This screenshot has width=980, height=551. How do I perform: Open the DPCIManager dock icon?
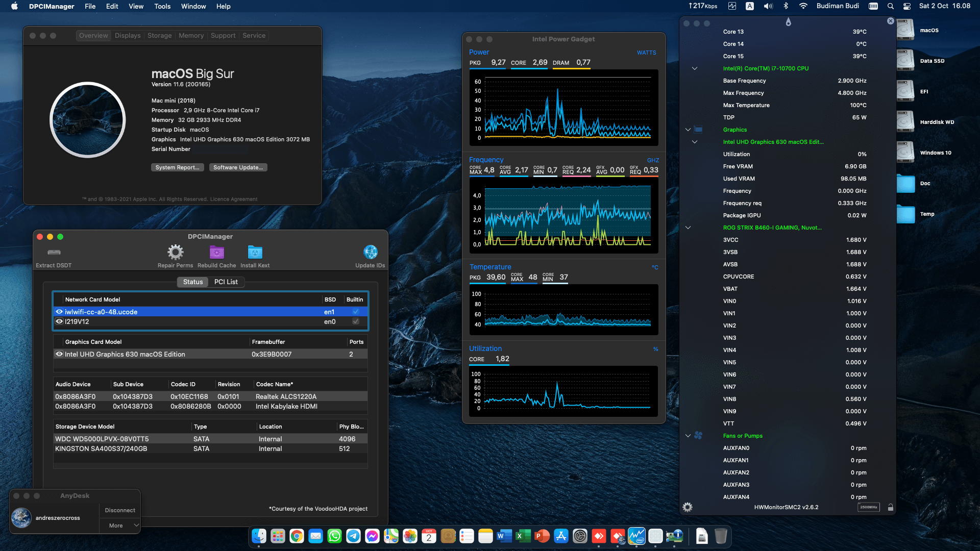coord(674,536)
